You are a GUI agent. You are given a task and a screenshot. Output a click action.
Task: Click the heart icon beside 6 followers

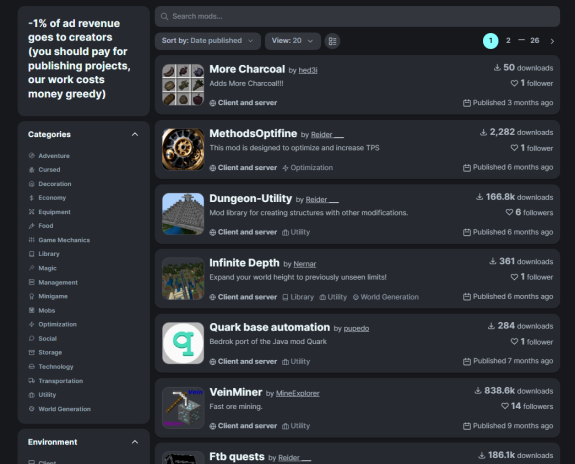(509, 212)
